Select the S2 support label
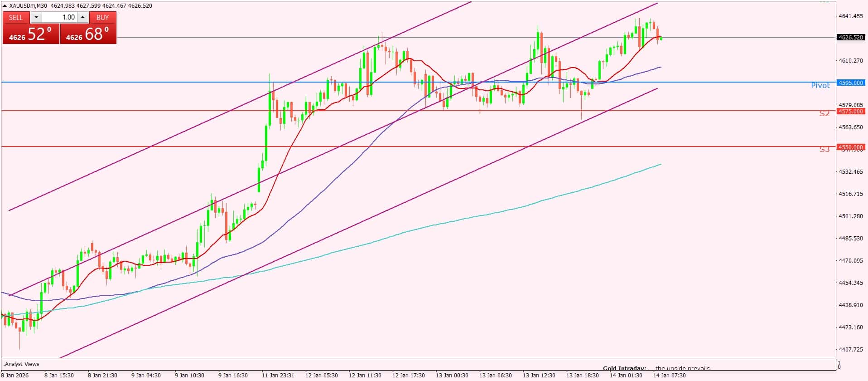This screenshot has height=381, width=868. click(825, 113)
